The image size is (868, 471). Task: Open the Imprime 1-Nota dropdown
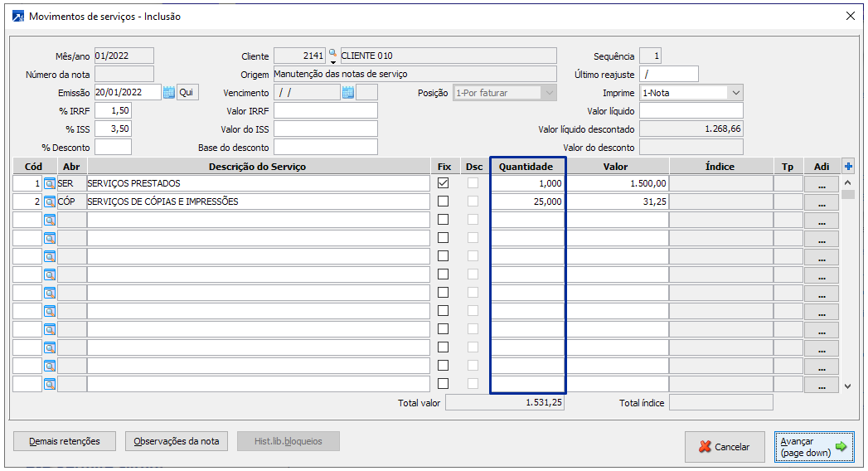pos(735,92)
